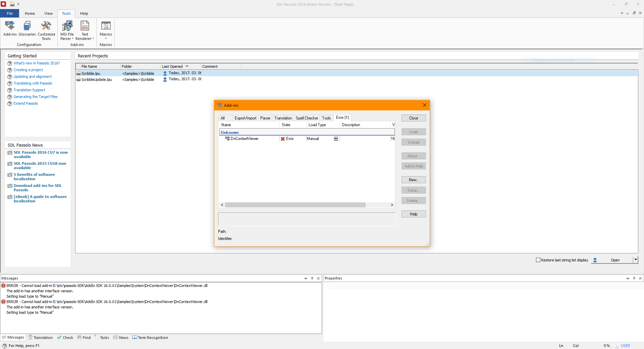Open Download add-ins for SDL Passolo news

point(38,188)
